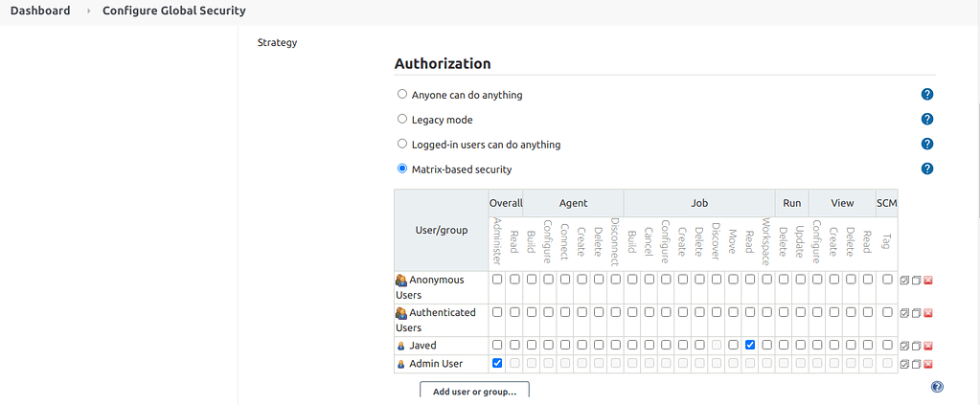This screenshot has height=405, width=980.
Task: Click help icon for Logged-in users option
Action: point(927,145)
